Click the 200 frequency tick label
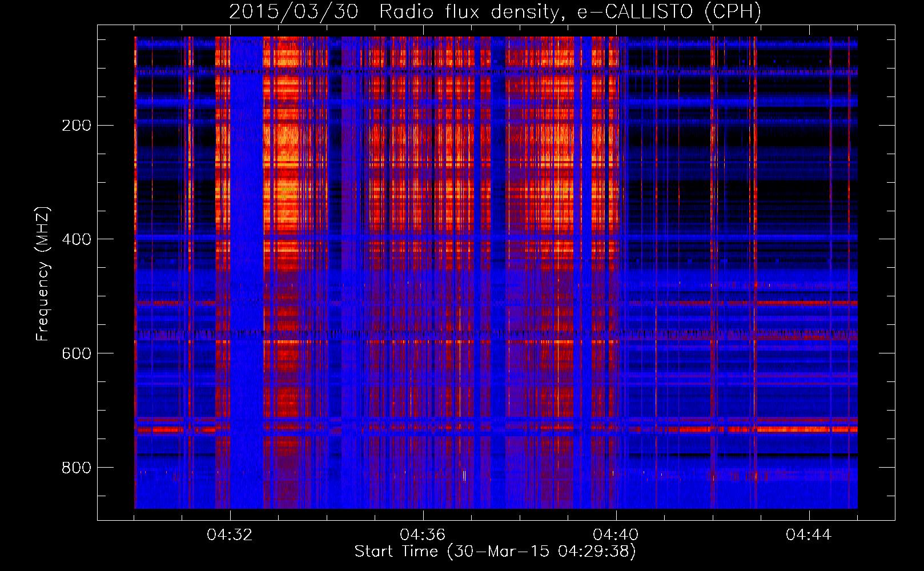924x571 pixels. click(x=77, y=126)
